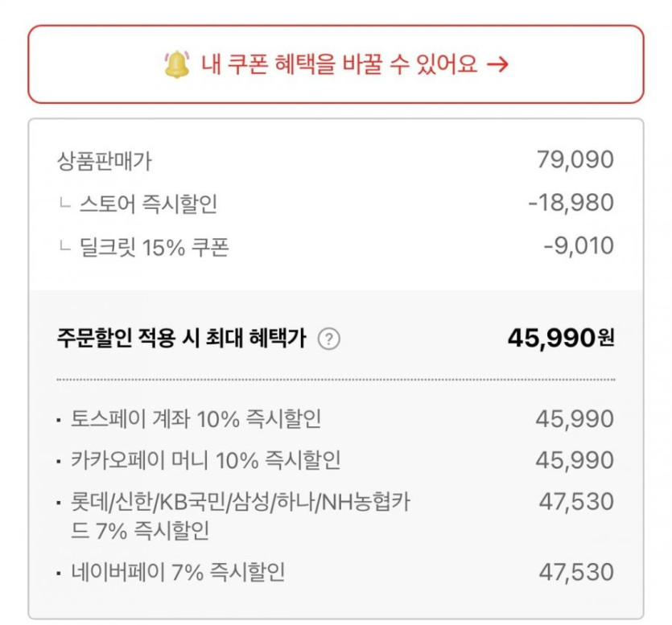Click the red arrow in the coupon banner
Screen dimensions: 672x625
coord(498,64)
